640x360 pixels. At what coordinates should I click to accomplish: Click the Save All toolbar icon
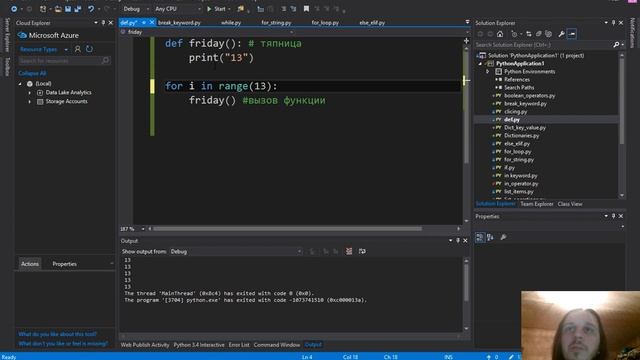tap(78, 9)
